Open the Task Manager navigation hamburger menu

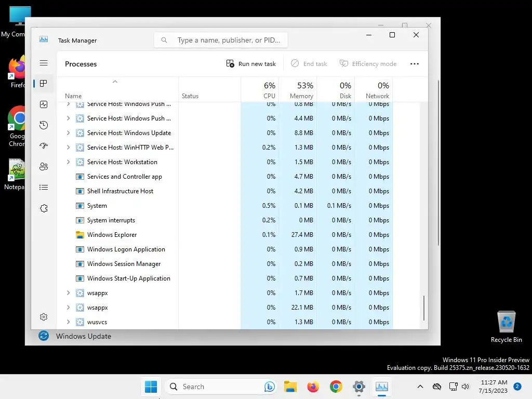point(44,63)
